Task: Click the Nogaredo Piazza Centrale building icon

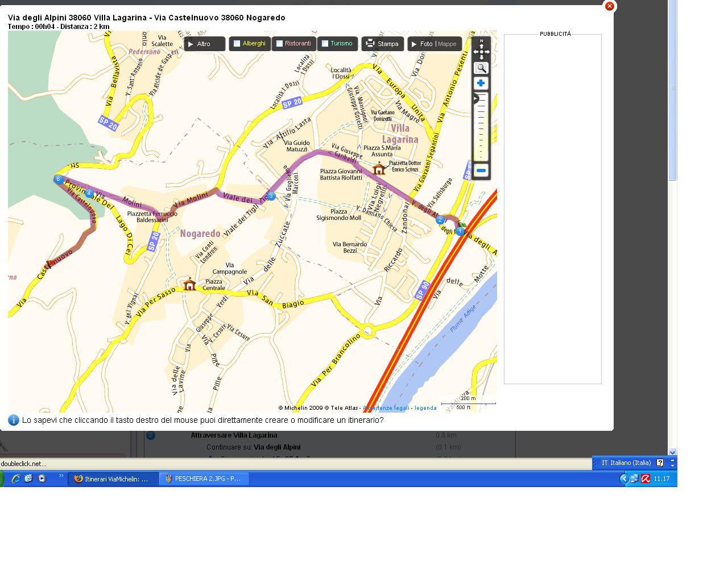Action: [x=189, y=284]
